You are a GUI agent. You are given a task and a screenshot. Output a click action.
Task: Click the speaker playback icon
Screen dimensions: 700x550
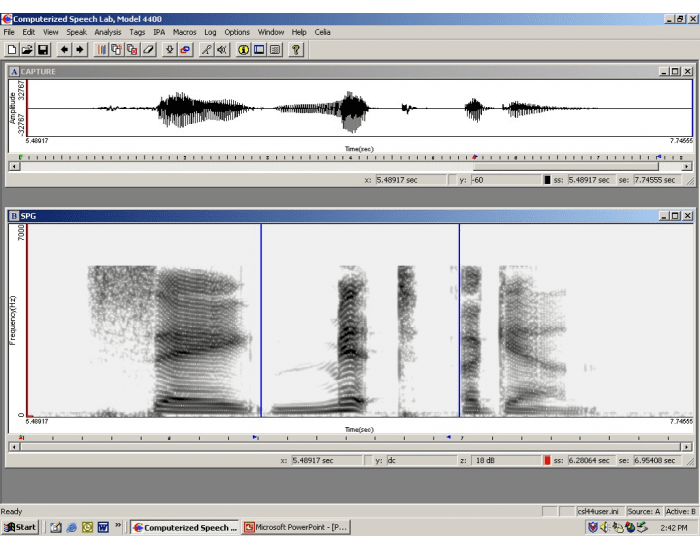tap(222, 50)
